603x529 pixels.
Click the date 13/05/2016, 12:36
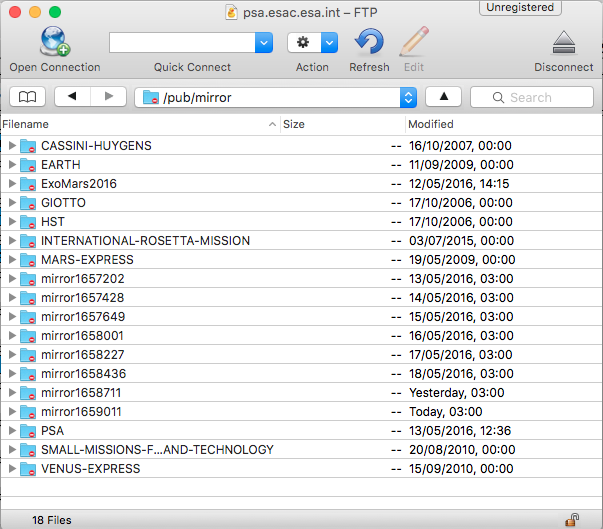tap(460, 431)
